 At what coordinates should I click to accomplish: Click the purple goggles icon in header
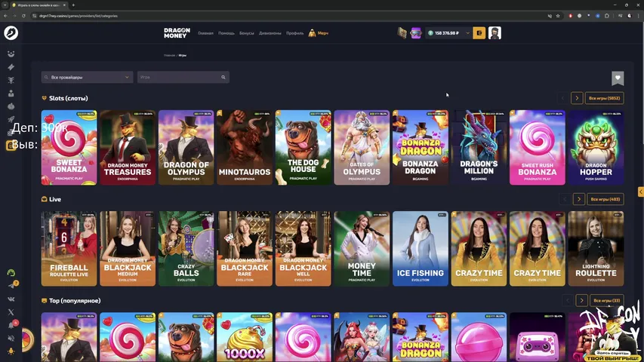click(416, 33)
